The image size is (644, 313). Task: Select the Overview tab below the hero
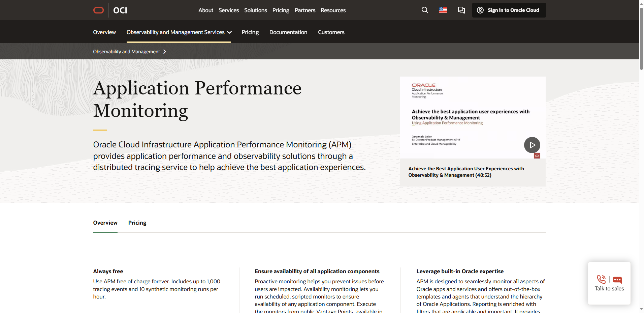105,223
